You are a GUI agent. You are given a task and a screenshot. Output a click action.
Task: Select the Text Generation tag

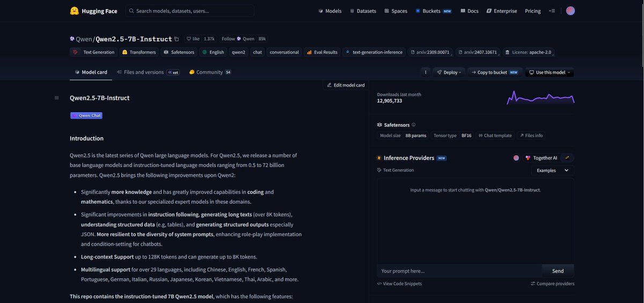(x=94, y=52)
